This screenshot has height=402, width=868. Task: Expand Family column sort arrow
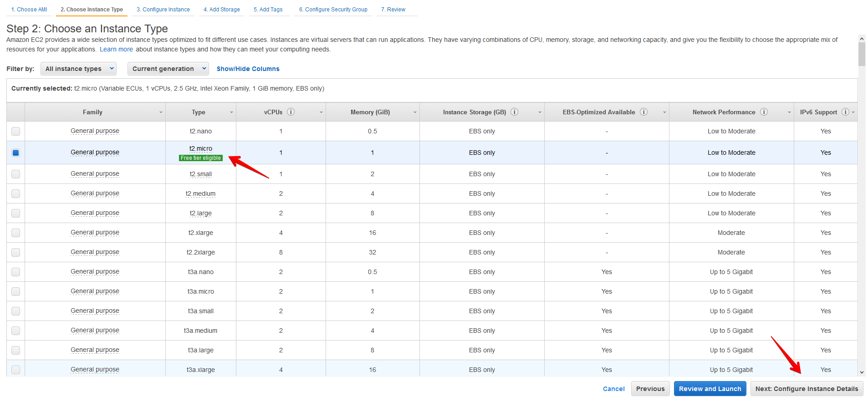pos(161,112)
